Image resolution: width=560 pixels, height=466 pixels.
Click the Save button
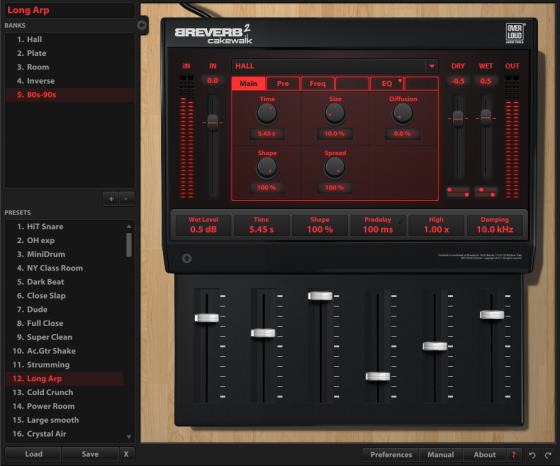pos(90,454)
